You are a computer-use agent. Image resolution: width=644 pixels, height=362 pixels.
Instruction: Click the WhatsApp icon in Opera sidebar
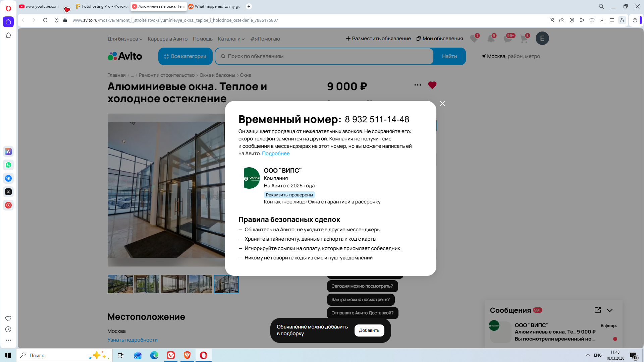pos(8,165)
